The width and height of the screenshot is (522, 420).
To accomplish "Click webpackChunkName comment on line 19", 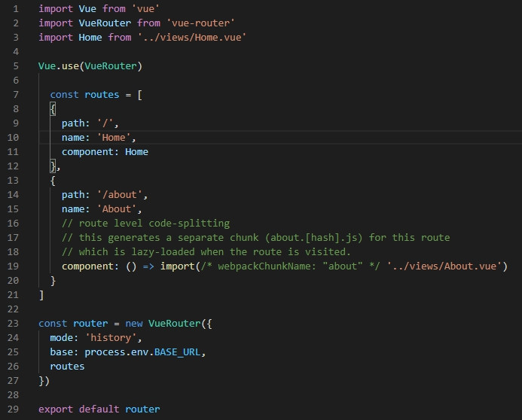I will point(290,266).
